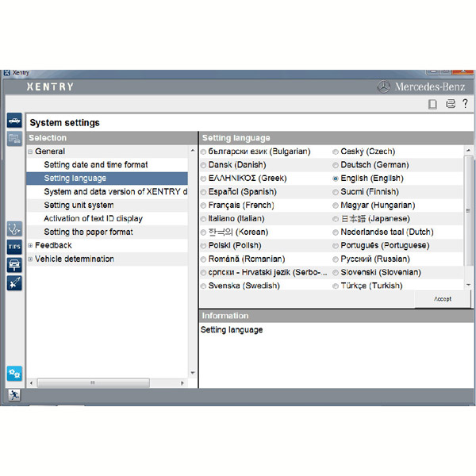476x476 pixels.
Task: Click Selection panel scroll up arrow
Action: point(193,151)
